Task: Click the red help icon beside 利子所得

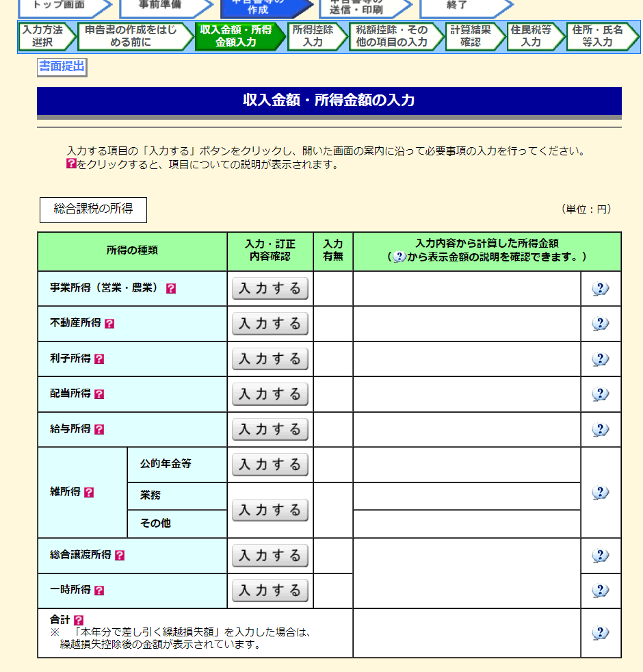Action: (x=99, y=359)
